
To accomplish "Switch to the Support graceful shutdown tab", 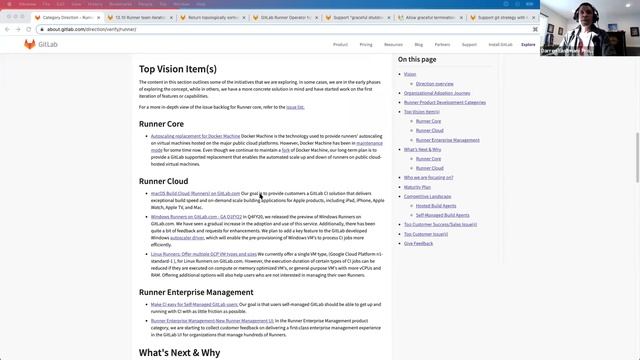I will coord(358,18).
